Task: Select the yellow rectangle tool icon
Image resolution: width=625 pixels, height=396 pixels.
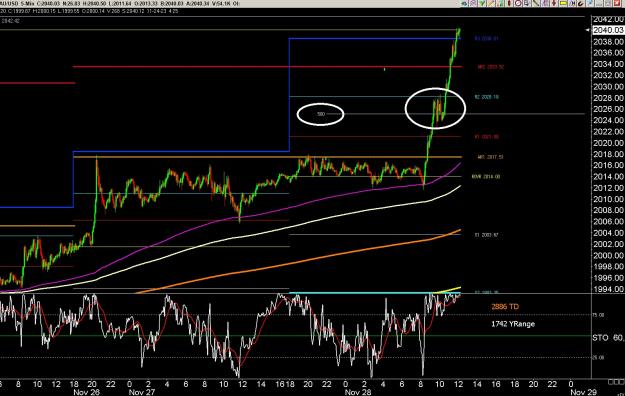Action: click(563, 3)
